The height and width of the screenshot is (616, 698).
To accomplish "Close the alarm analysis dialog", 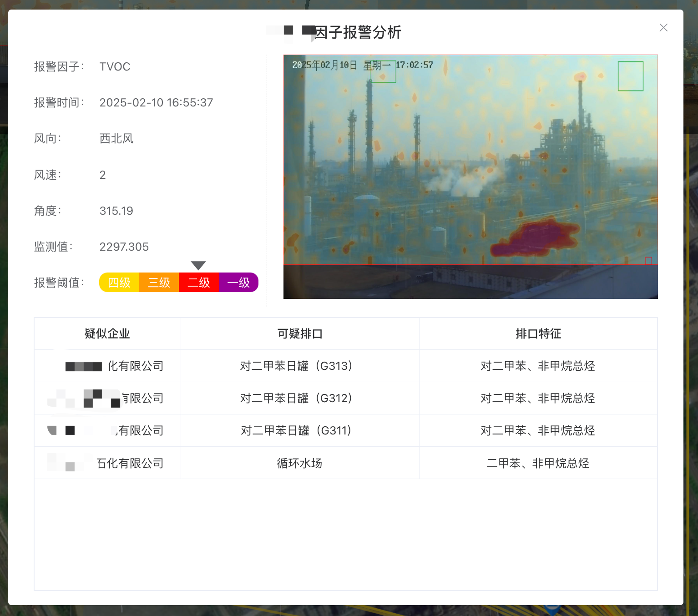I will [x=663, y=28].
